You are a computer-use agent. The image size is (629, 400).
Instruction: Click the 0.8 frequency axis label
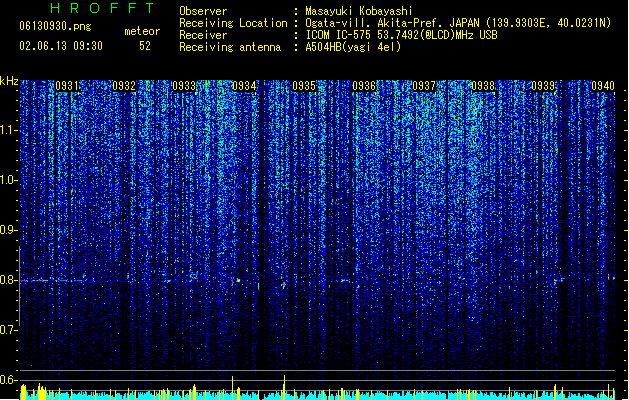[x=9, y=280]
